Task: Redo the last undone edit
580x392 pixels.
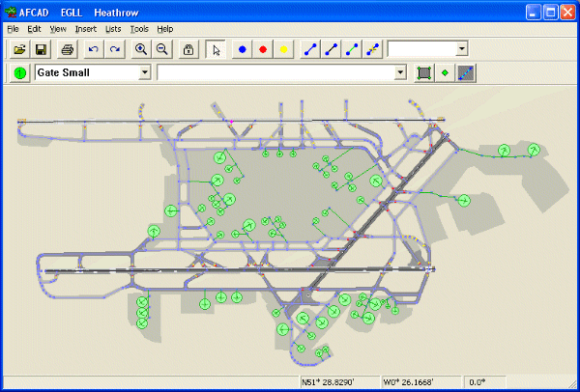Action: [x=115, y=49]
